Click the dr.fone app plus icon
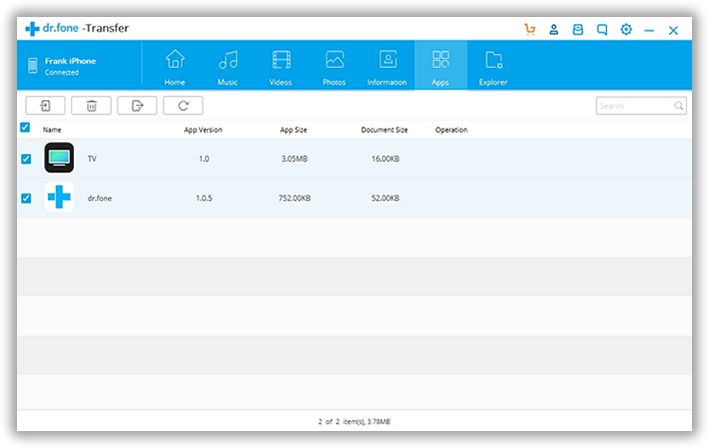This screenshot has height=448, width=709. coord(59,197)
